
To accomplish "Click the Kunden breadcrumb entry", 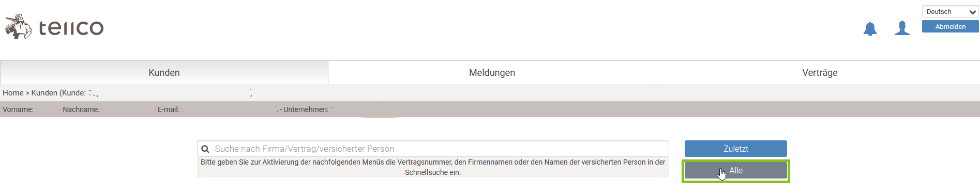I will pos(44,93).
